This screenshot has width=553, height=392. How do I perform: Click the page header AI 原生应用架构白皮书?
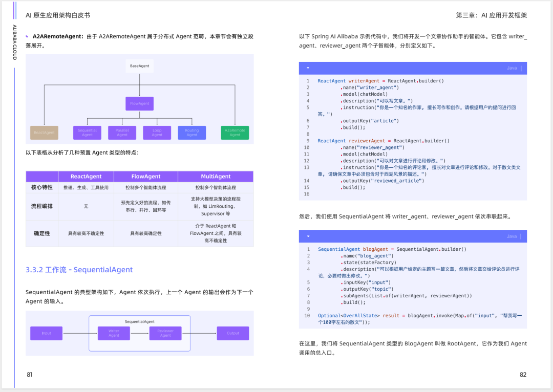tap(58, 15)
